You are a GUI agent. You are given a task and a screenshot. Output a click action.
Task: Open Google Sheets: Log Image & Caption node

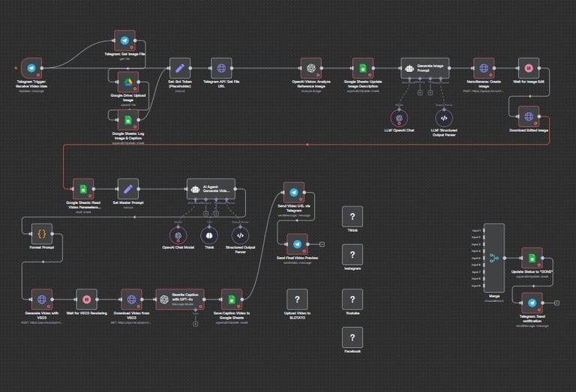[127, 120]
